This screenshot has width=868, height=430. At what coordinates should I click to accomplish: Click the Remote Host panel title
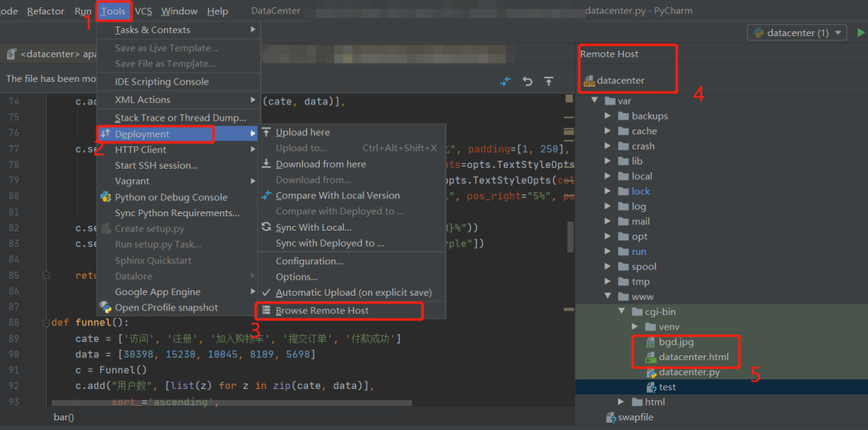click(x=609, y=54)
